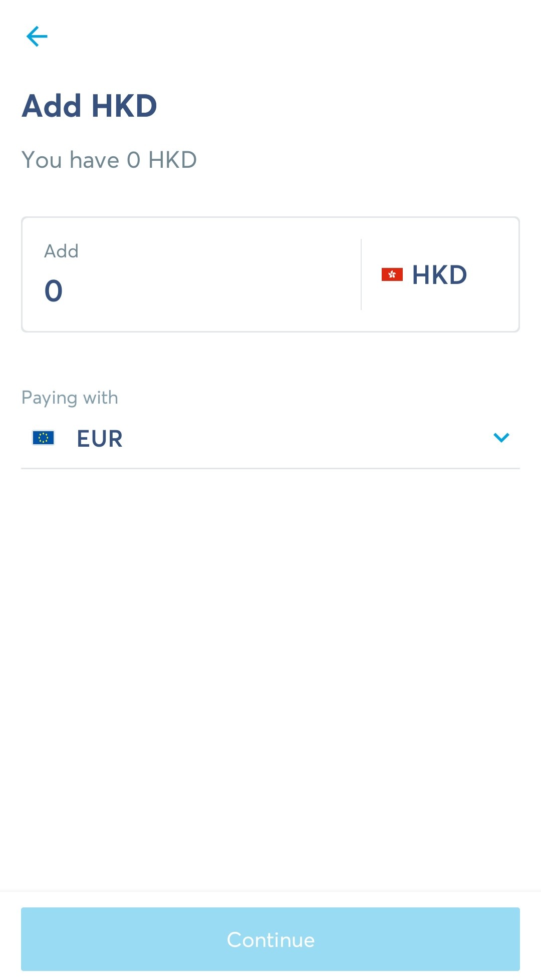Tap the white footer bar above Continue
Screen dimensions: 541x980
270,899
